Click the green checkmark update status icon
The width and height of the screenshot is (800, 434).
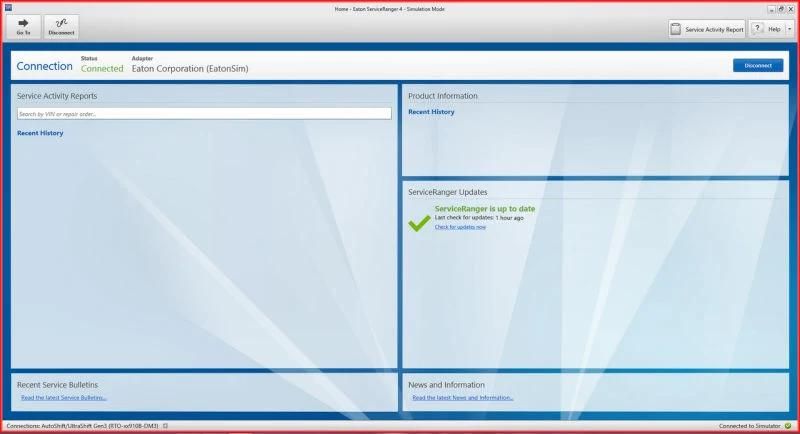419,223
